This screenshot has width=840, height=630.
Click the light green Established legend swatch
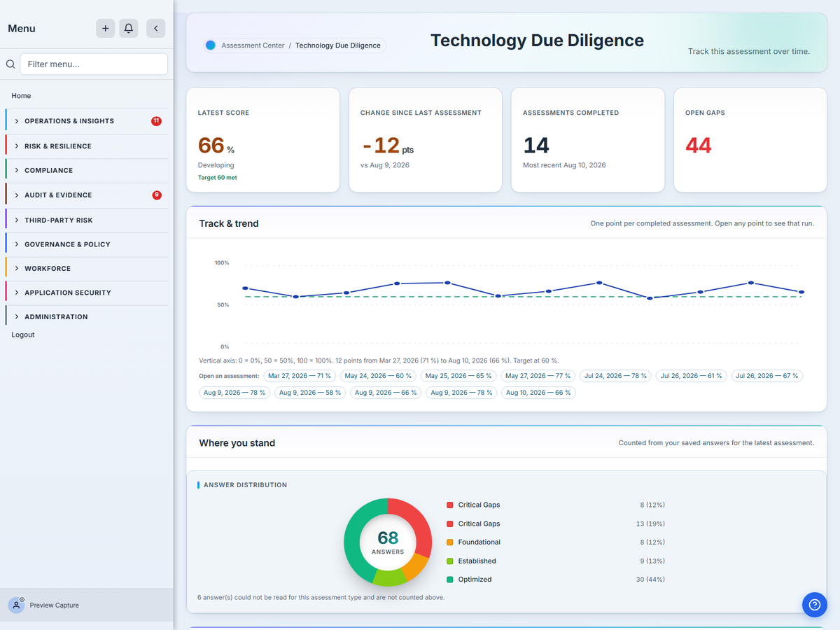coord(449,561)
